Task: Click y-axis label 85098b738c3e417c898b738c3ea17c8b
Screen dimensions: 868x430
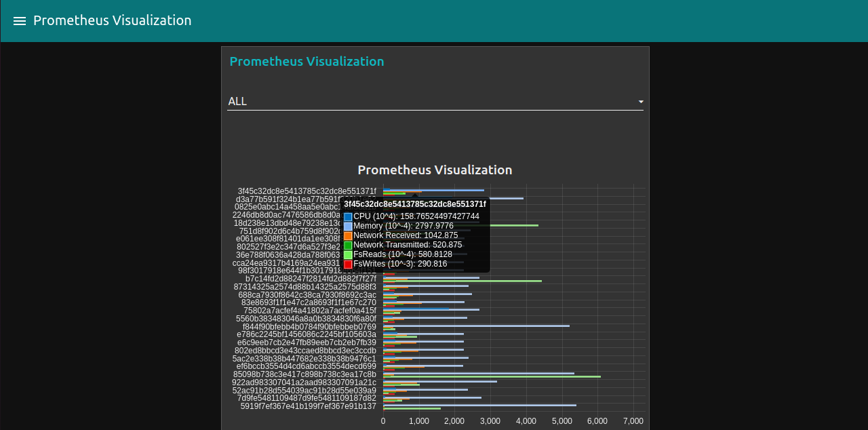Action: pyautogui.click(x=304, y=374)
